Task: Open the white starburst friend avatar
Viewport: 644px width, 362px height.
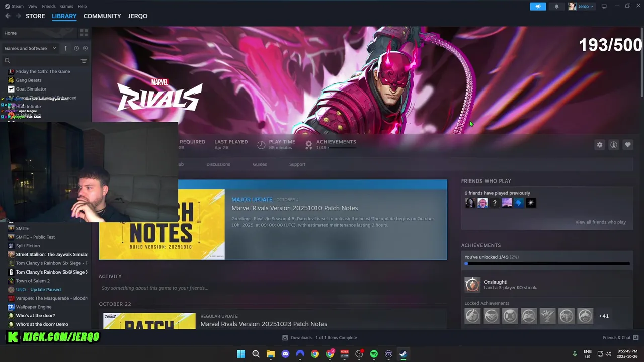Action: [531, 203]
